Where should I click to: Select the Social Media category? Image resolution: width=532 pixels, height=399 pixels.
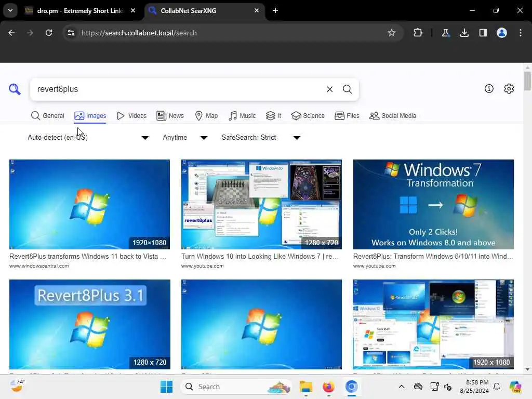[393, 116]
